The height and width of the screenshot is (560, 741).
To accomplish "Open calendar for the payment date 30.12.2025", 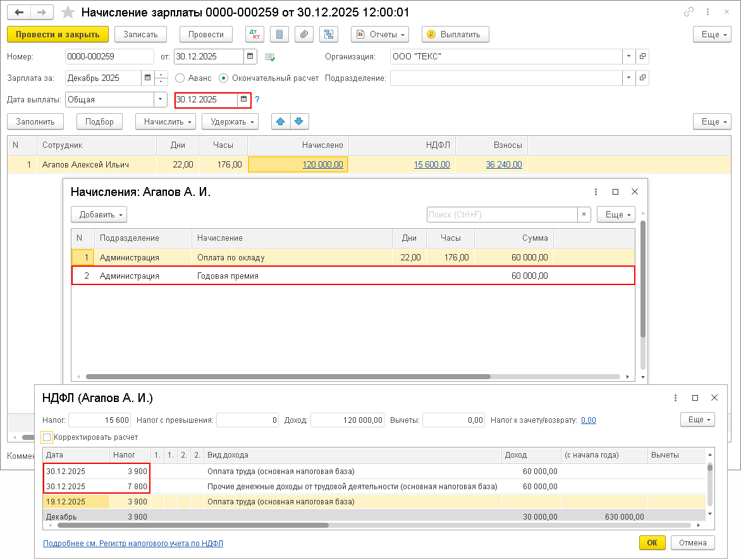I will point(243,99).
